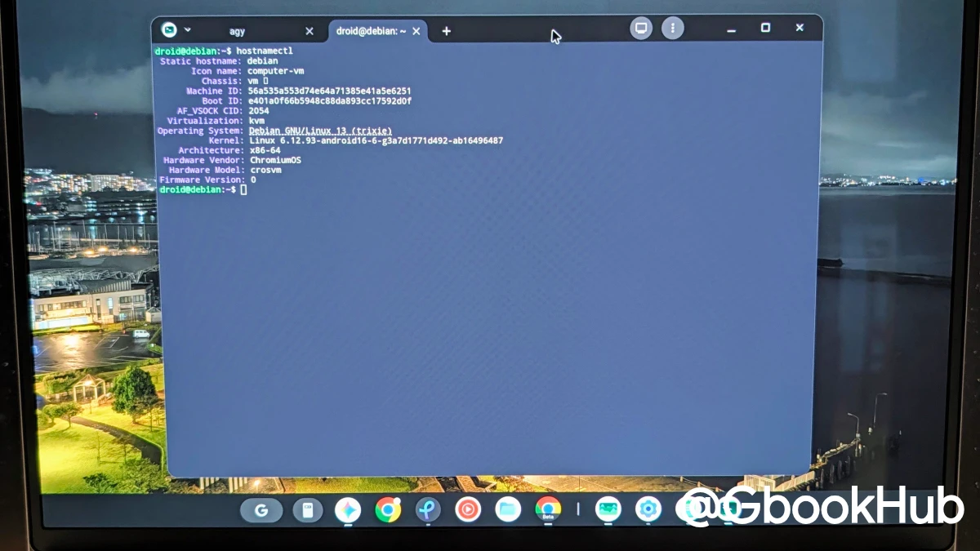Select the droid@debian: ~ tab
980x551 pixels.
point(371,31)
